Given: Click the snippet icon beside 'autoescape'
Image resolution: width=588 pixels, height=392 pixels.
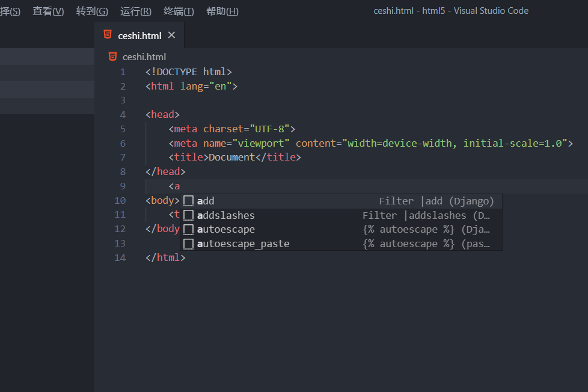Looking at the screenshot, I should tap(188, 229).
